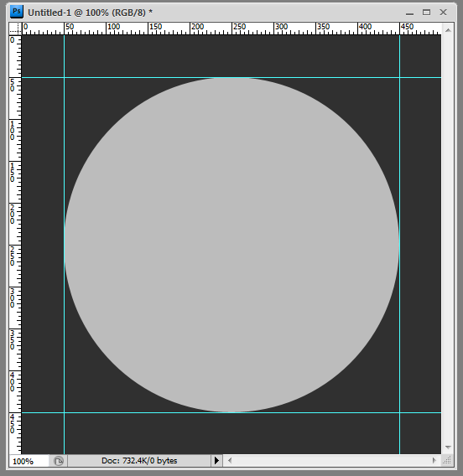The width and height of the screenshot is (463, 476).
Task: Maximize the Untitled-1 document window
Action: (426, 13)
